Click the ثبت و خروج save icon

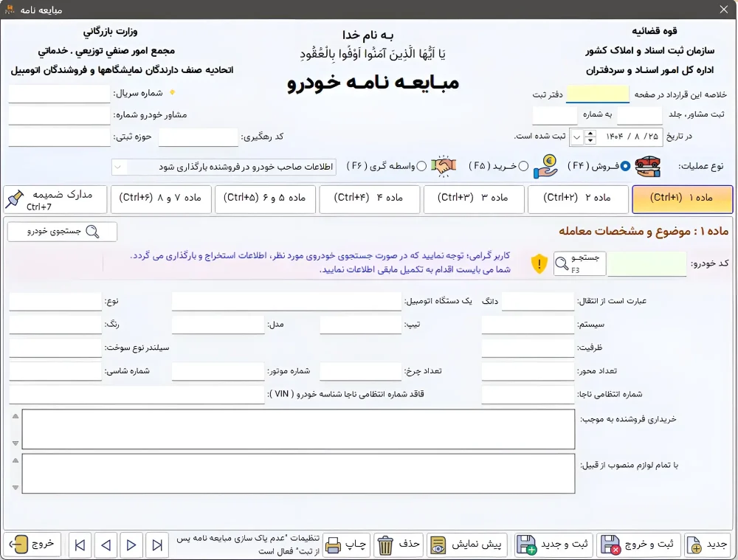pyautogui.click(x=610, y=545)
